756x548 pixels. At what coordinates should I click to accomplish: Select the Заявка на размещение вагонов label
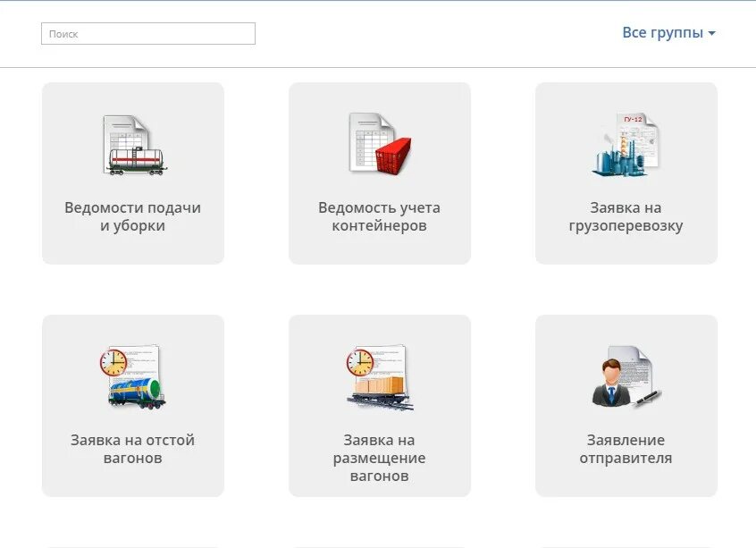(x=380, y=458)
